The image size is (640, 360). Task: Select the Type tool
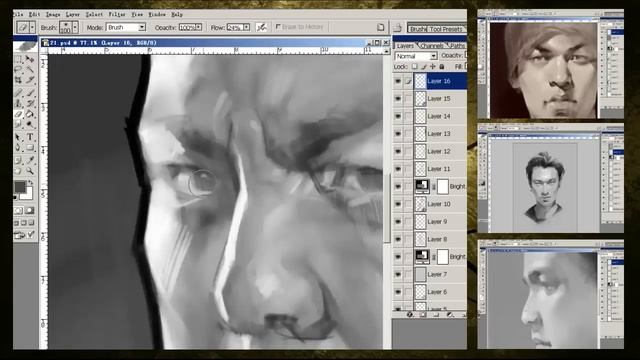(x=30, y=137)
